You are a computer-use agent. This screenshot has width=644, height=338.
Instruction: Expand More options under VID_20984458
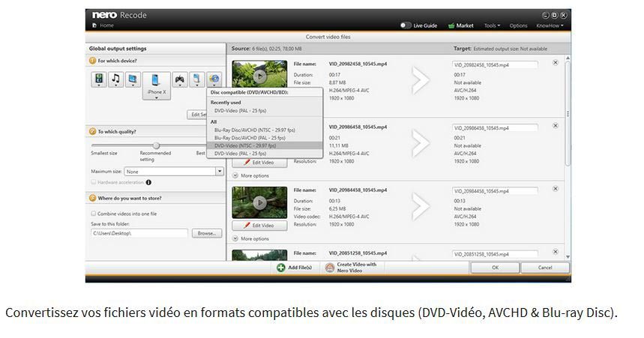[x=251, y=238]
